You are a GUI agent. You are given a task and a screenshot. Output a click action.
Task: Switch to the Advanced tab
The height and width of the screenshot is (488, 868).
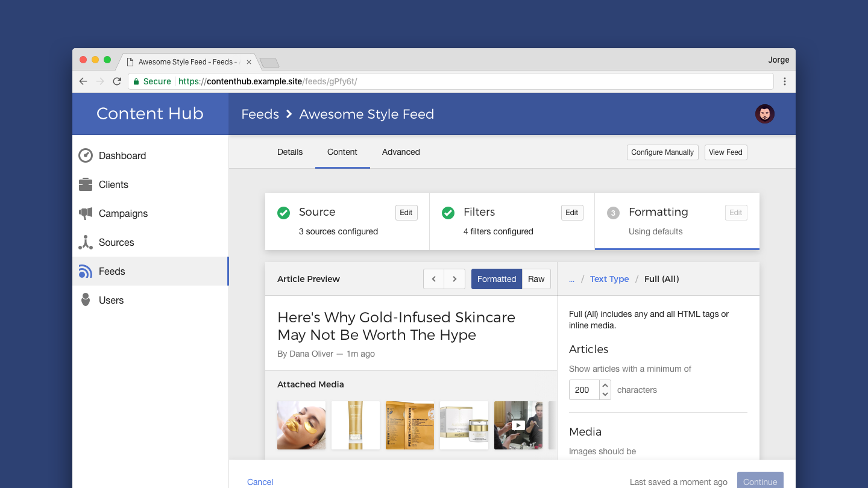401,152
